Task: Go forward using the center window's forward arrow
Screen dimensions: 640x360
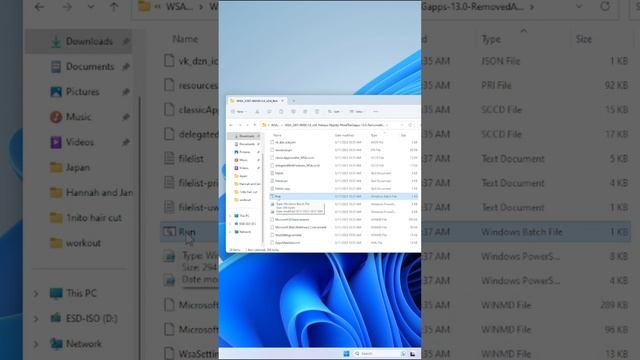Action: click(x=240, y=125)
